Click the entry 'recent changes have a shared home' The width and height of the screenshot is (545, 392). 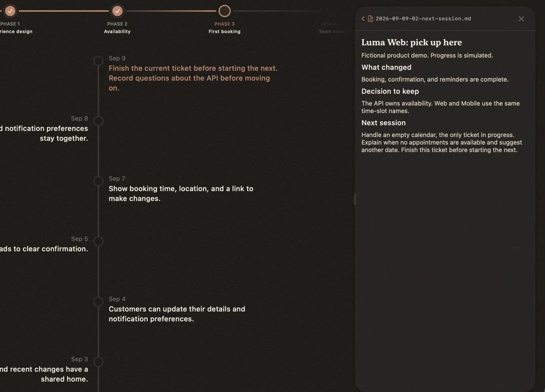[x=44, y=374]
